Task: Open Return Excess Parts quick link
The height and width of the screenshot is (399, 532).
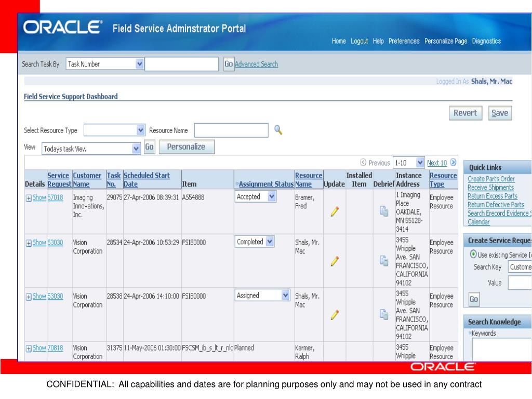Action: click(493, 196)
